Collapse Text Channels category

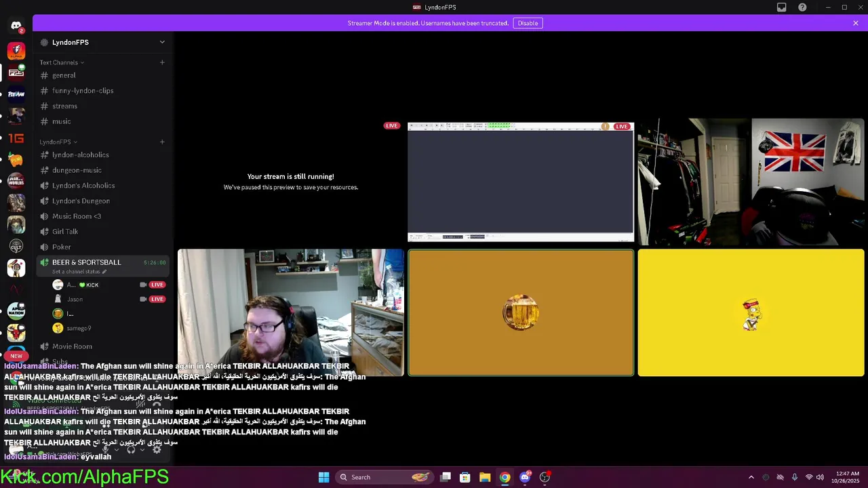click(x=62, y=62)
